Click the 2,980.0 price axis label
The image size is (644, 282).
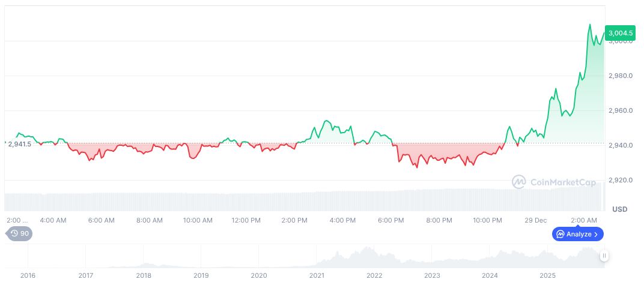pos(621,76)
